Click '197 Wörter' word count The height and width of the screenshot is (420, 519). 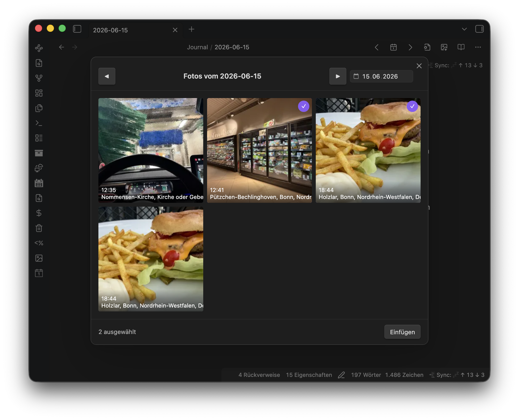[366, 375]
